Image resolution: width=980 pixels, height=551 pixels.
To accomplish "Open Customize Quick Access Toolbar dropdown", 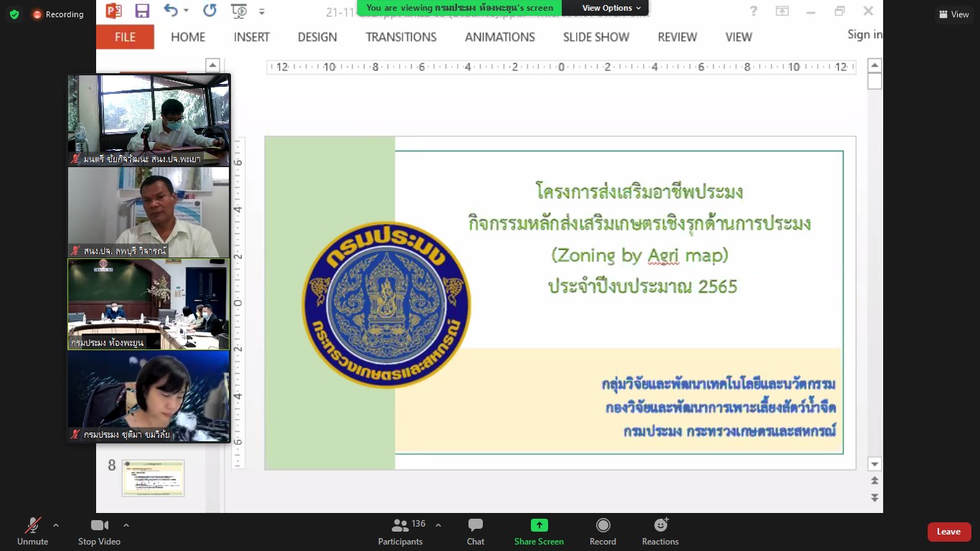I will (262, 11).
